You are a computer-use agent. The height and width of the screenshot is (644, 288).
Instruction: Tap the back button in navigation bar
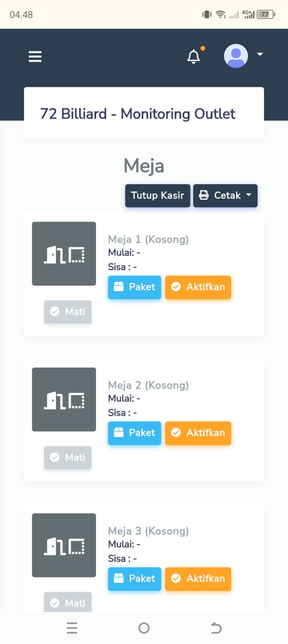[216, 627]
